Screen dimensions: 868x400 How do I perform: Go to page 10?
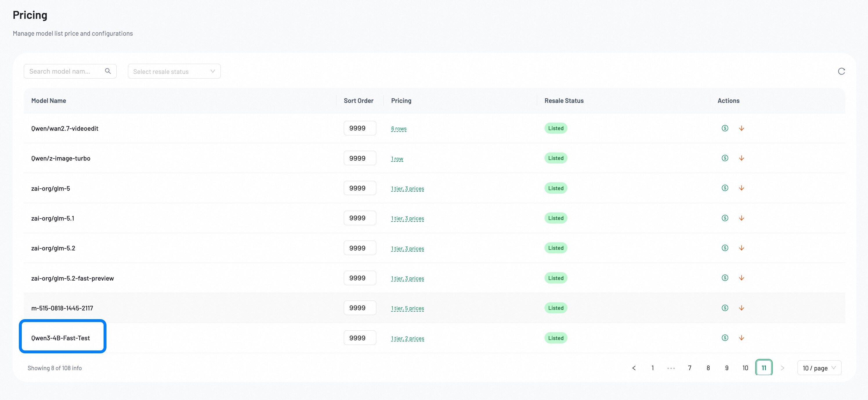[x=745, y=368]
